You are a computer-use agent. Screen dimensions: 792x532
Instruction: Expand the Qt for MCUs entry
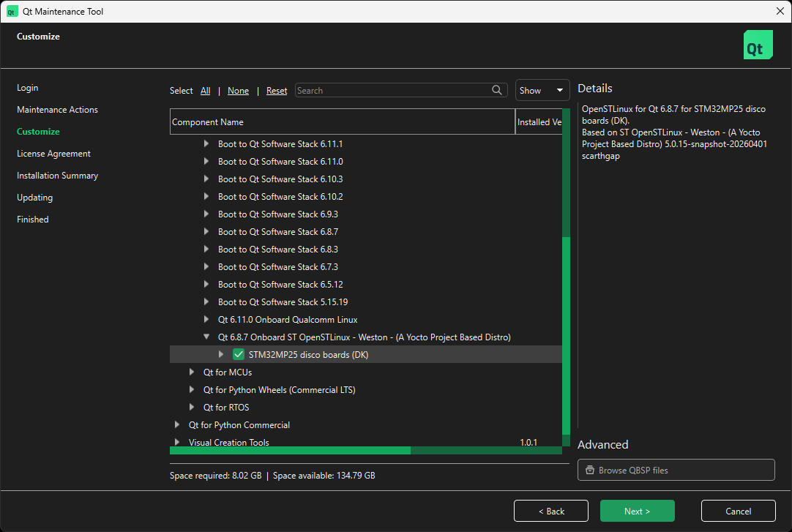tap(192, 372)
